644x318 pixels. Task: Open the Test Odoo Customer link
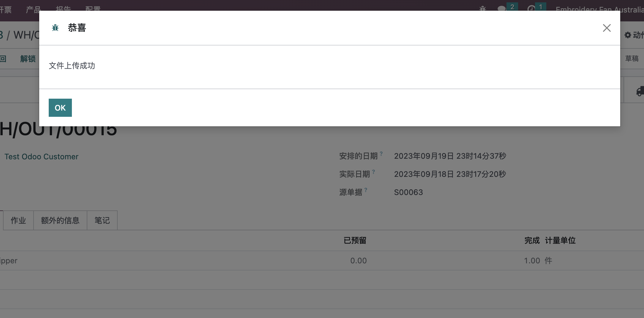41,157
